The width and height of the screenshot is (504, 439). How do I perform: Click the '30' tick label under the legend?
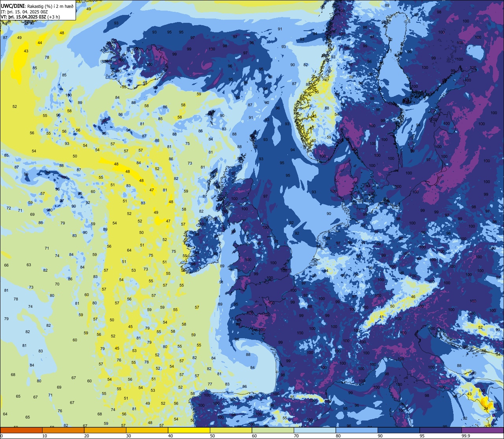click(x=128, y=436)
